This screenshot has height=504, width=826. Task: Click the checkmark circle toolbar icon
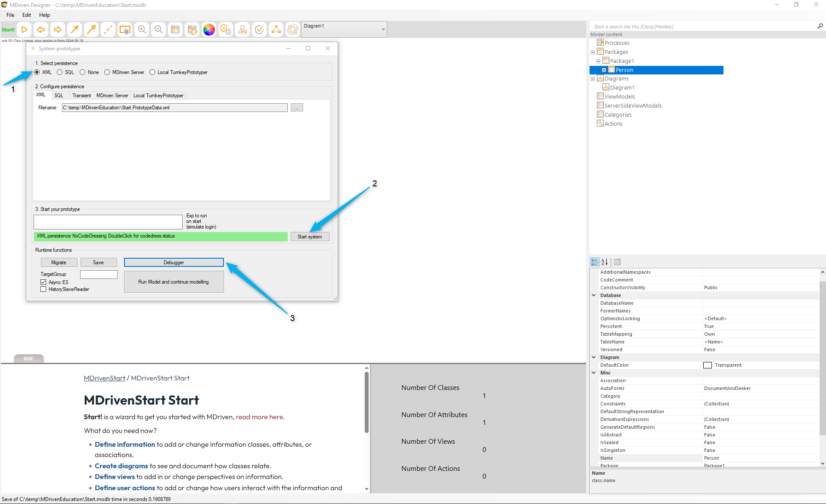[x=259, y=30]
